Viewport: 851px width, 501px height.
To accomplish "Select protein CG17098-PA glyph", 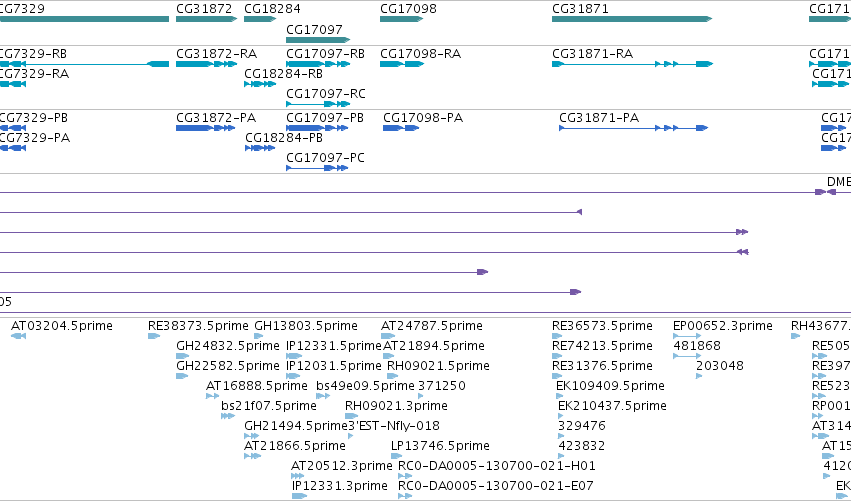I will click(x=401, y=128).
